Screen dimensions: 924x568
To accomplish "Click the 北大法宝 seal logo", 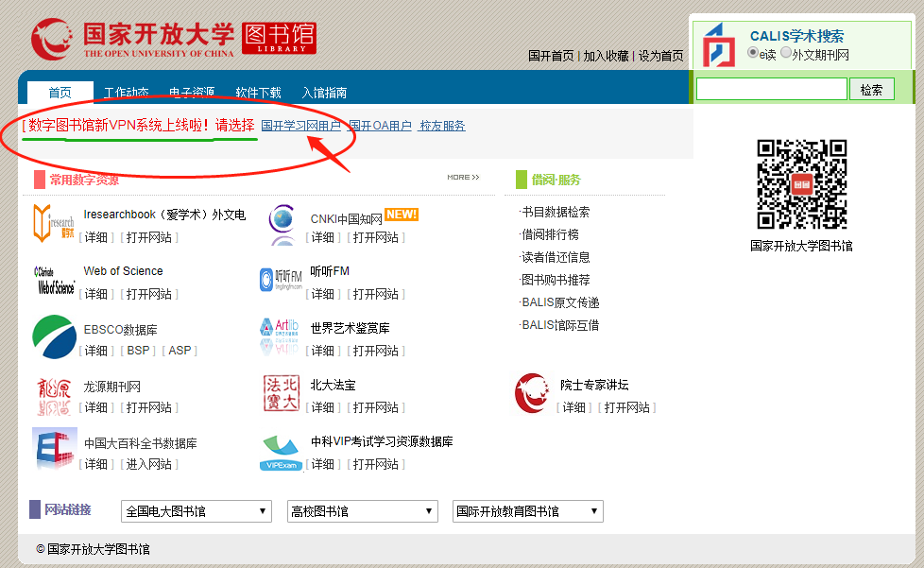I will tap(282, 393).
